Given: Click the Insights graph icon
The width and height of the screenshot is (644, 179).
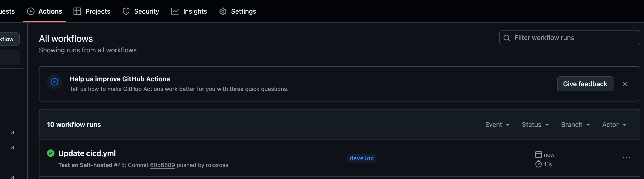Looking at the screenshot, I should (x=175, y=11).
